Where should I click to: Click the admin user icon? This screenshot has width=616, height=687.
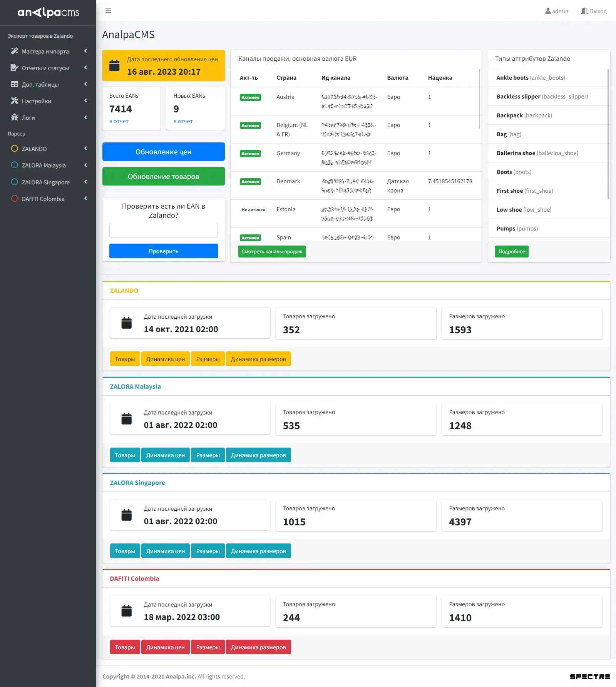[548, 11]
